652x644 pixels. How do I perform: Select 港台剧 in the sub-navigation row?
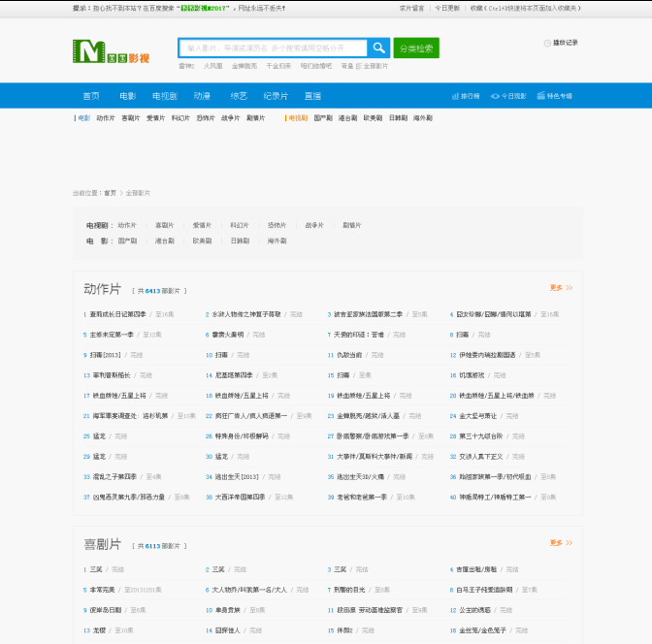347,118
